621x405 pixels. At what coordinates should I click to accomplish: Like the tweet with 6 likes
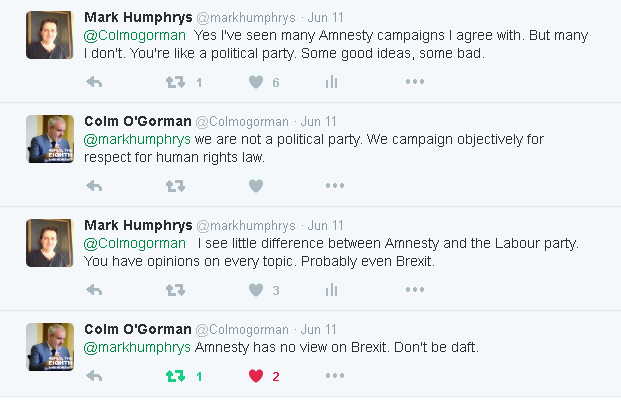(x=255, y=82)
